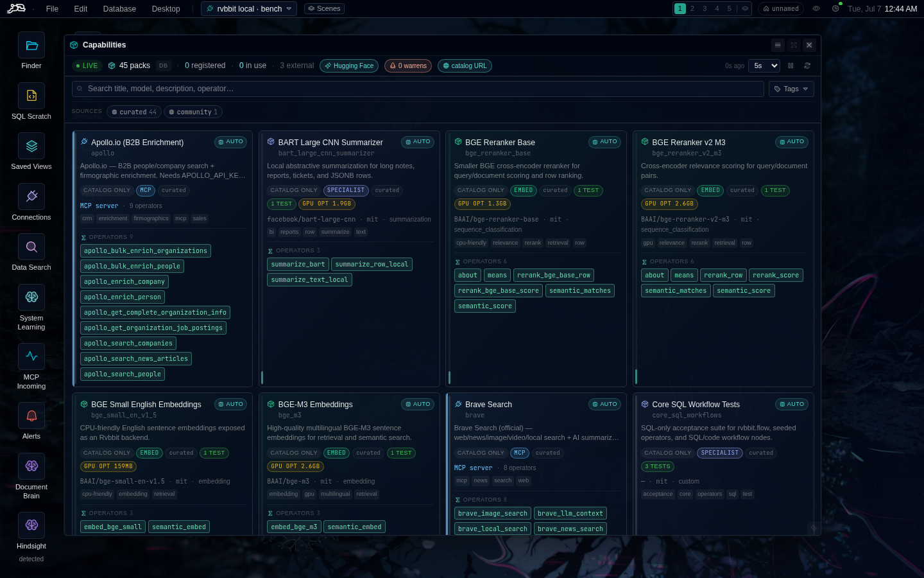Screen dimensions: 924x578
Task: Click the summarize_bart operator chip
Action: point(298,264)
